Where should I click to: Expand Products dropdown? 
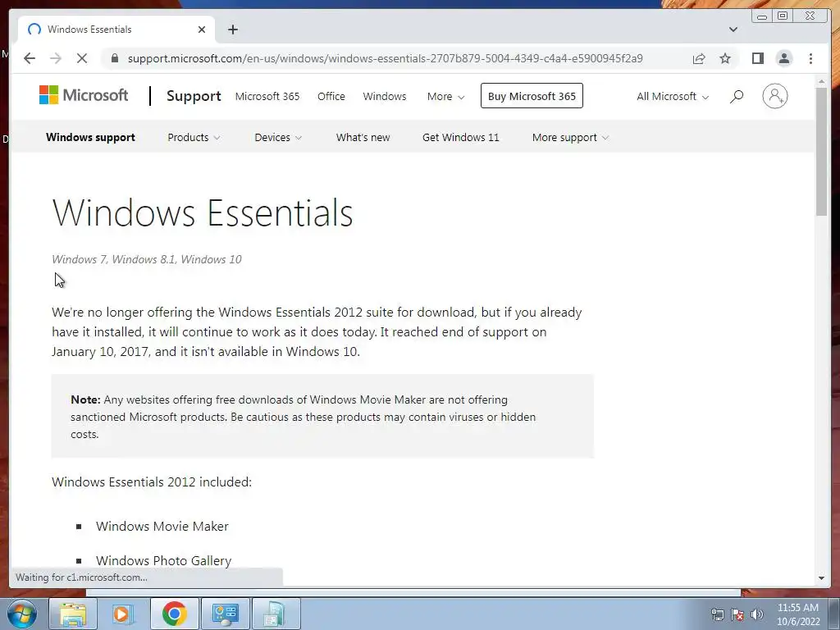click(194, 137)
